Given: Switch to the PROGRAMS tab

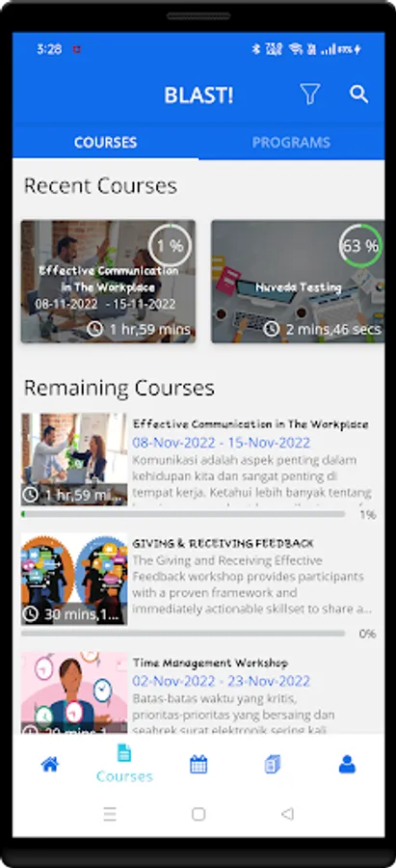Looking at the screenshot, I should coord(292,143).
